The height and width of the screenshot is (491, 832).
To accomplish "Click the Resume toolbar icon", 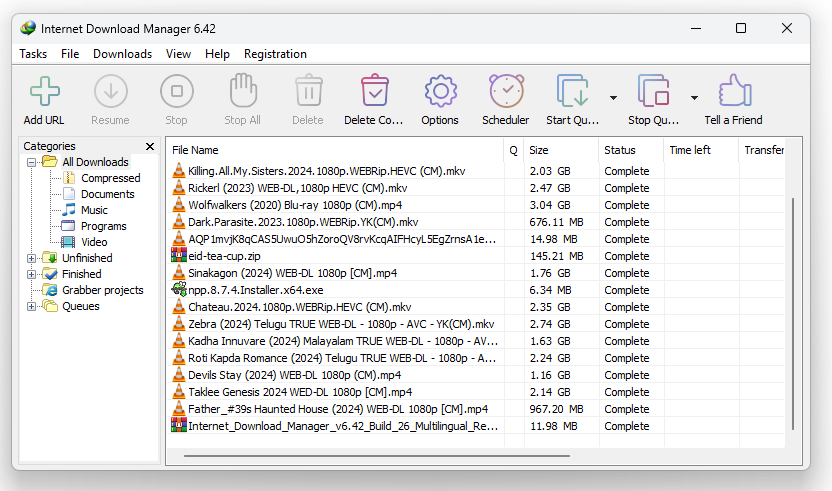I will (x=110, y=91).
